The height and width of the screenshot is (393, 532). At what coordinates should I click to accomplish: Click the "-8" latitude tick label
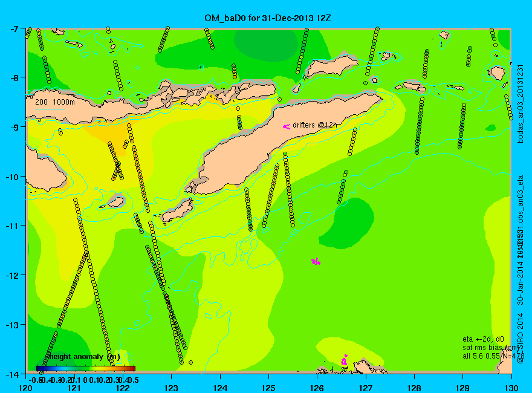tap(15, 77)
